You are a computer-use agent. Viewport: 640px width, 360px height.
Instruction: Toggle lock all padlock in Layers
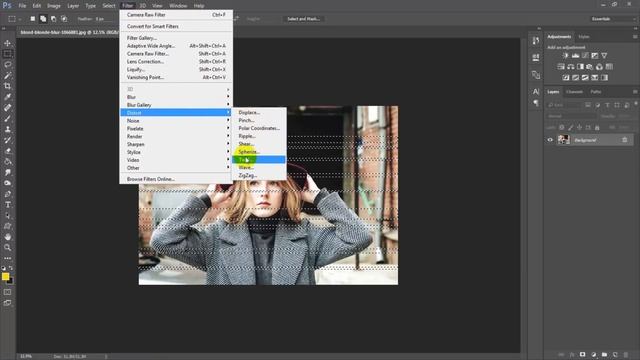[597, 128]
